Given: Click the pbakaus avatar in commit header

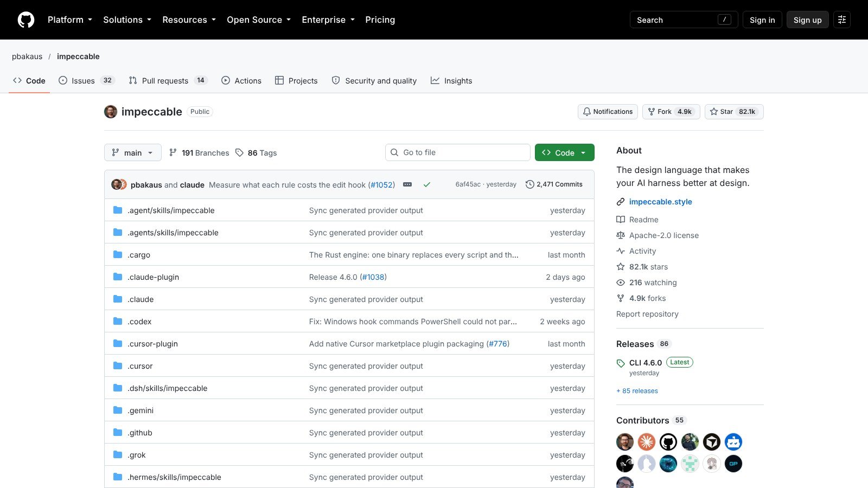Looking at the screenshot, I should click(116, 184).
